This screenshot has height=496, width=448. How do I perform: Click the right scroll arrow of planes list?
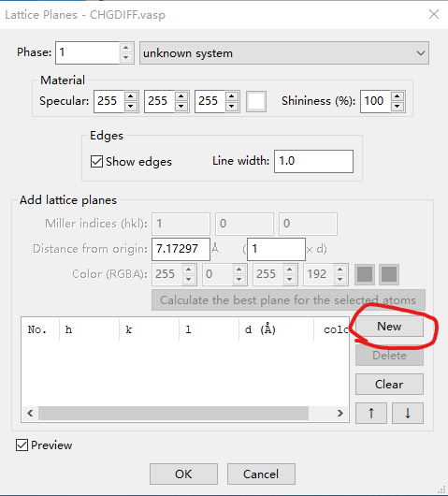click(x=340, y=413)
